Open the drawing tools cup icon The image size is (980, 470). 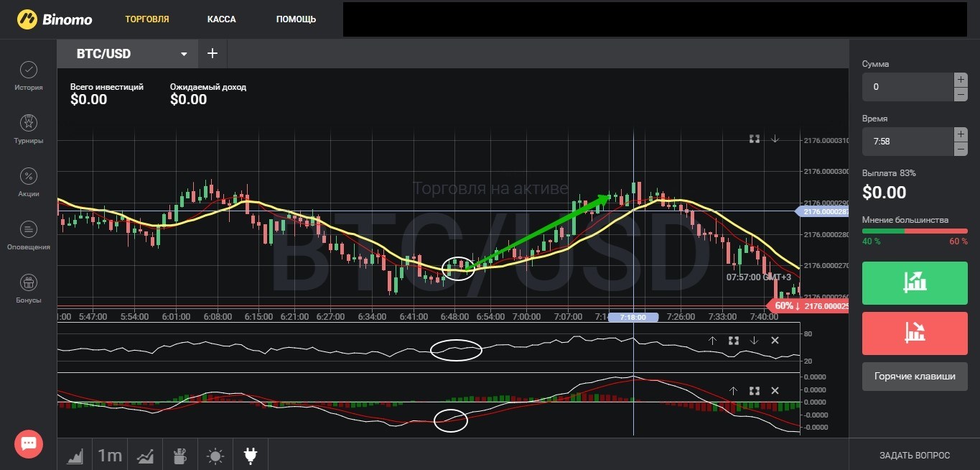[179, 455]
